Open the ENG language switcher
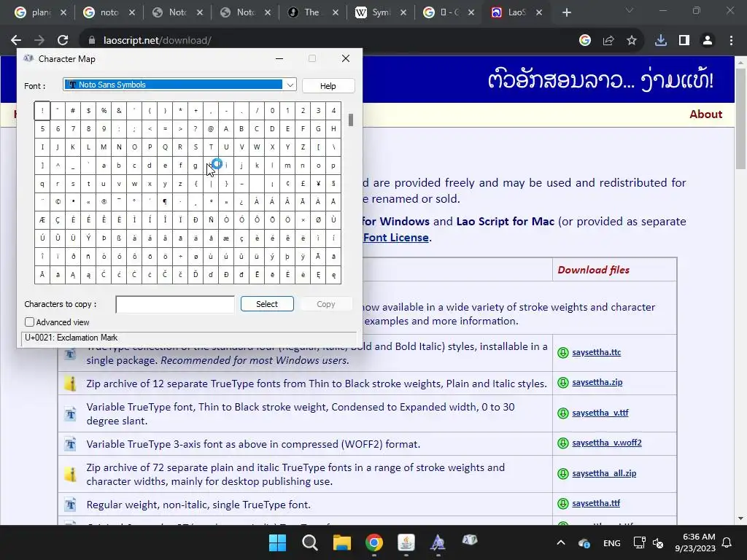Image resolution: width=747 pixels, height=560 pixels. point(612,543)
